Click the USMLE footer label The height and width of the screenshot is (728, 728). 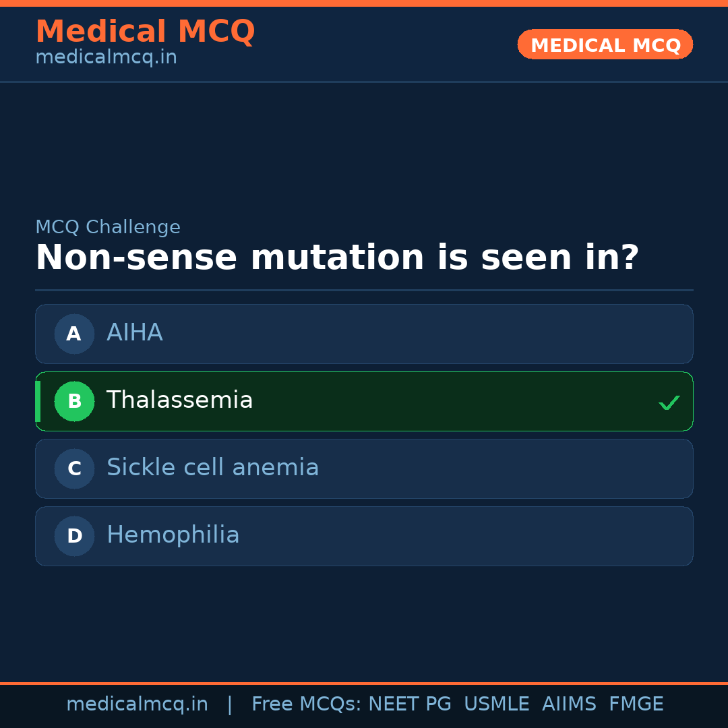point(496,704)
